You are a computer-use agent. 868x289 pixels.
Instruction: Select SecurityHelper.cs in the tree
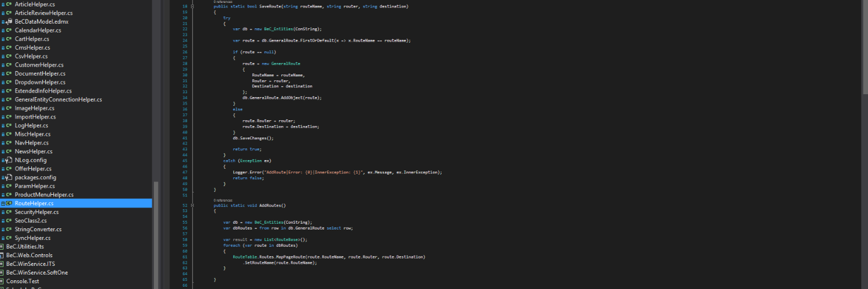pos(37,212)
